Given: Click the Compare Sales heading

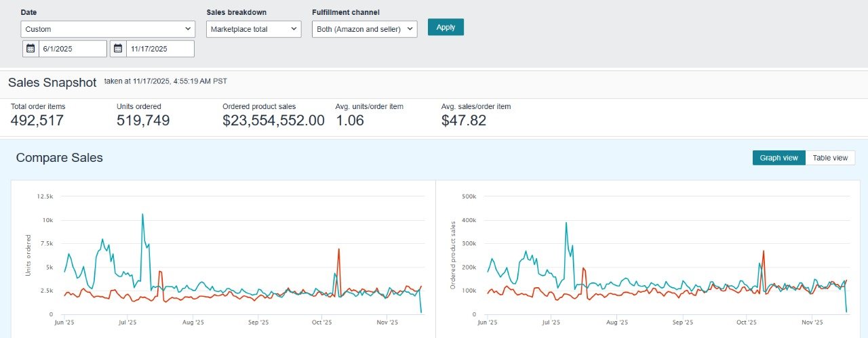Looking at the screenshot, I should [x=60, y=158].
